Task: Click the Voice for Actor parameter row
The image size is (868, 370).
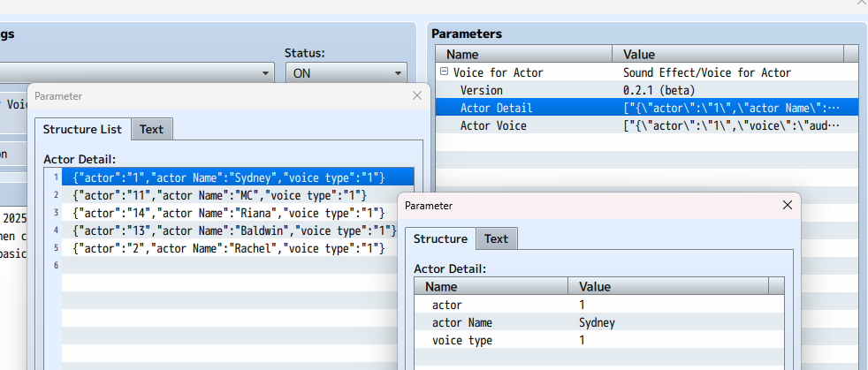Action: 647,72
